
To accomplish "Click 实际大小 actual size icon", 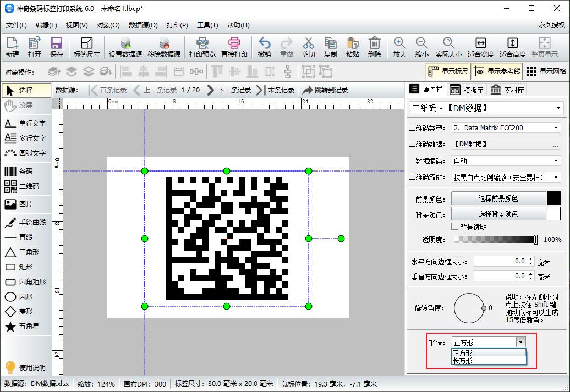I will click(448, 47).
